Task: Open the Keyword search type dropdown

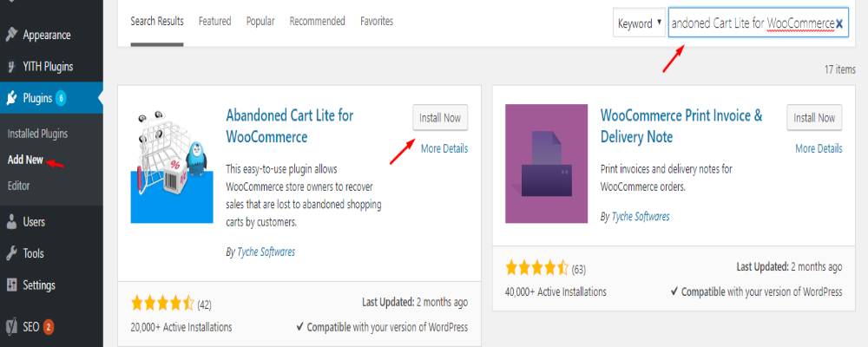Action: (640, 23)
